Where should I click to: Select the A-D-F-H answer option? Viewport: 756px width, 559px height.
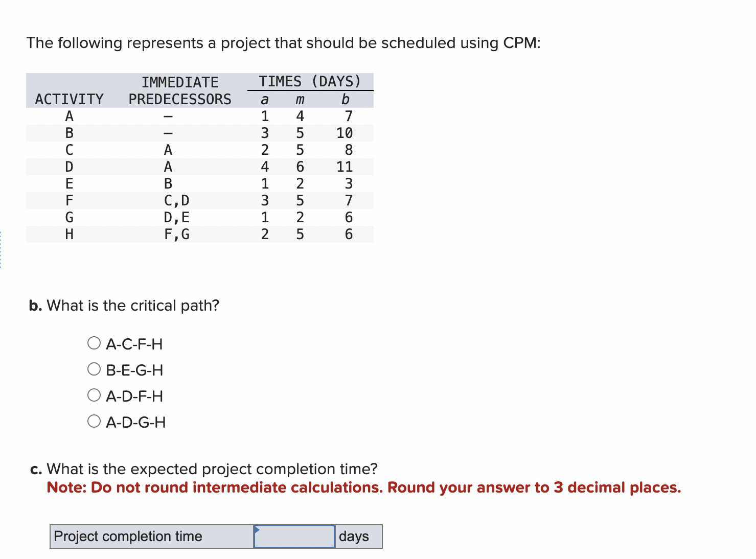[94, 395]
